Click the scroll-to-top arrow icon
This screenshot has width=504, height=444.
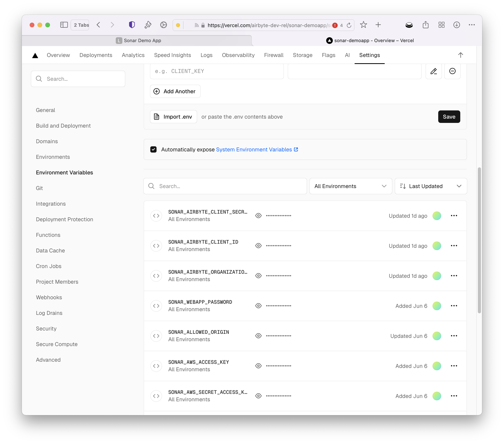[460, 55]
